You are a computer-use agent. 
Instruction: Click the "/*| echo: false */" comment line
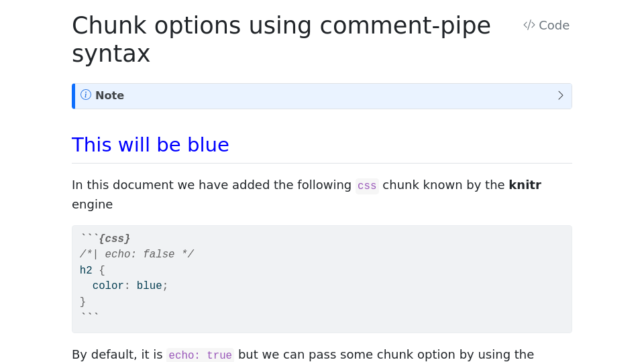[137, 255]
